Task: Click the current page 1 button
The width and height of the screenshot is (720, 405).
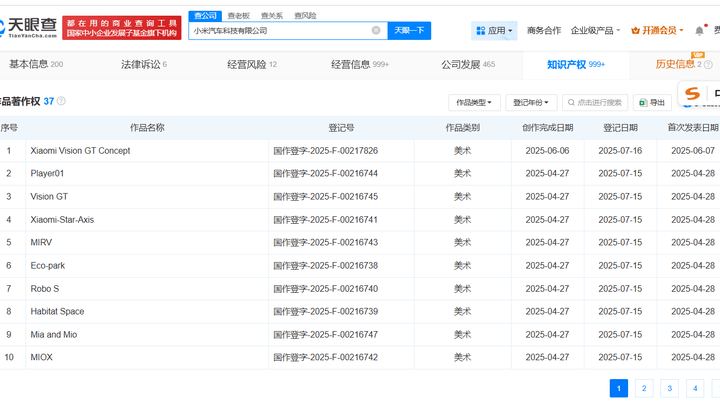Action: [x=619, y=388]
